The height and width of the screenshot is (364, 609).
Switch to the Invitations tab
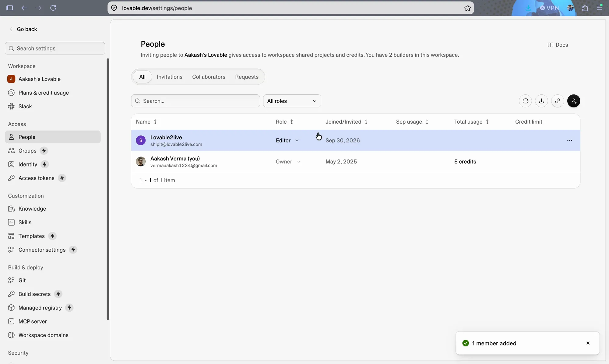[x=170, y=77]
